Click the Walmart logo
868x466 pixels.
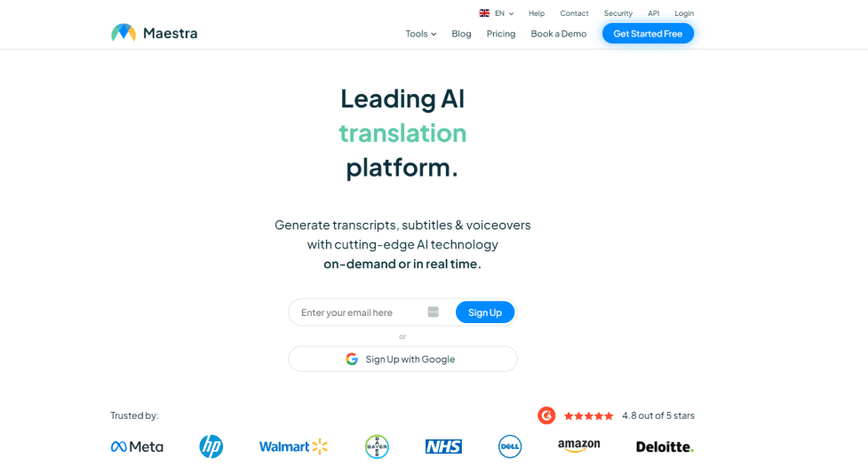click(293, 446)
